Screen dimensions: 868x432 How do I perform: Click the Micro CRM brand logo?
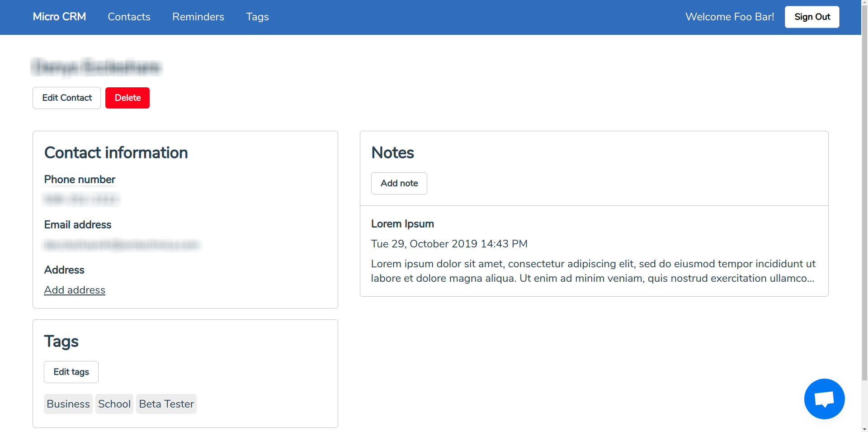(x=59, y=17)
